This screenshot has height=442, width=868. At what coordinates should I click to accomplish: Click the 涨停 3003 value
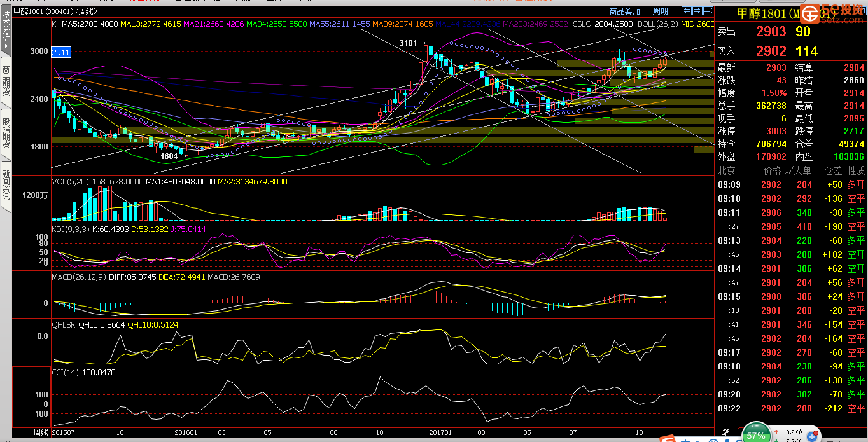[x=776, y=131]
